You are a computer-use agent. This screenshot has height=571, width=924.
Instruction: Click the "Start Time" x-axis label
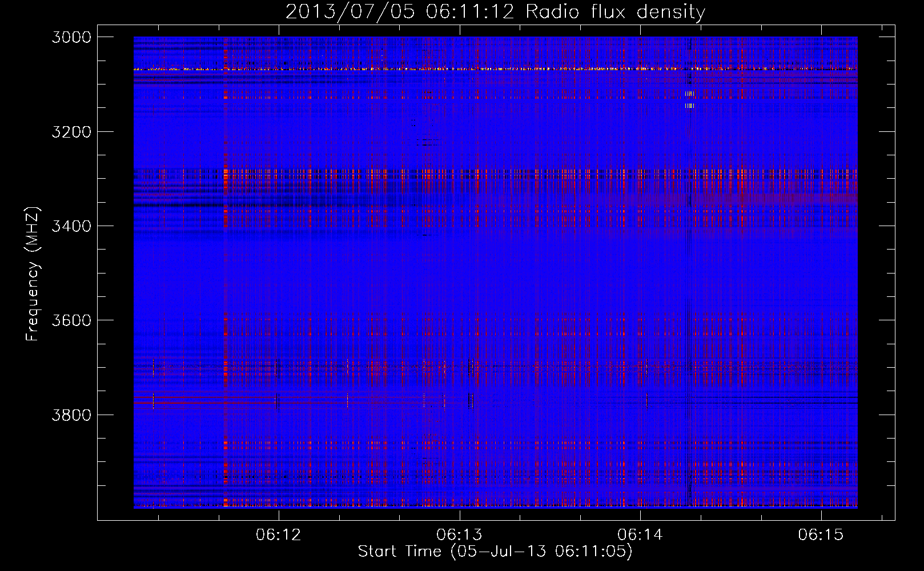(x=495, y=552)
